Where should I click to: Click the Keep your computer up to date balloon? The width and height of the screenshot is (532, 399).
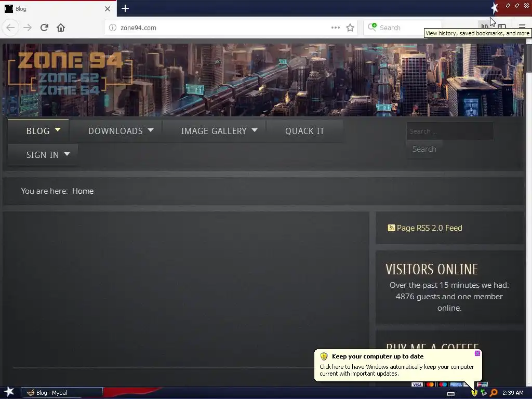point(398,365)
